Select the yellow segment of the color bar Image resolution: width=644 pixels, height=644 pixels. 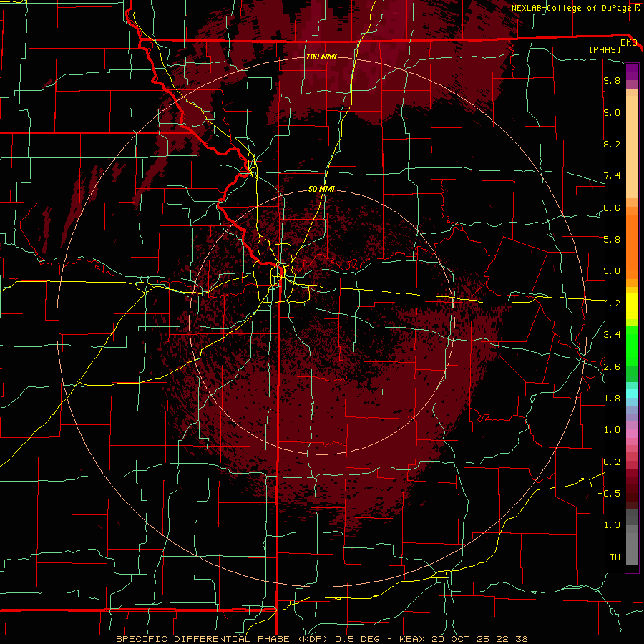[632, 306]
